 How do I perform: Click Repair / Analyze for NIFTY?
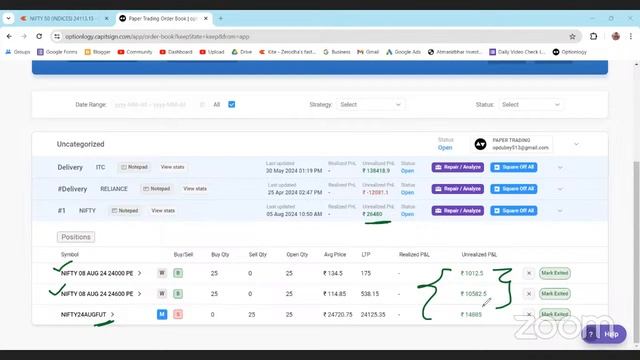[x=458, y=211]
